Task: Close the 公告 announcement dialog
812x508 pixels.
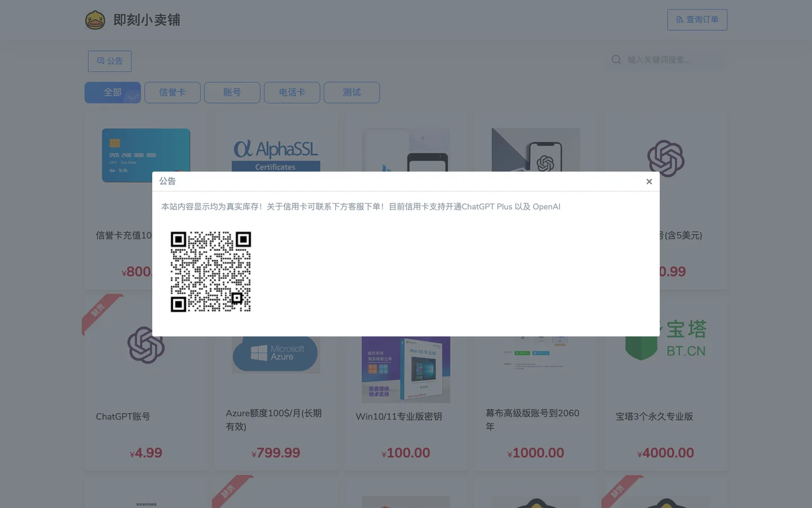Action: tap(649, 182)
